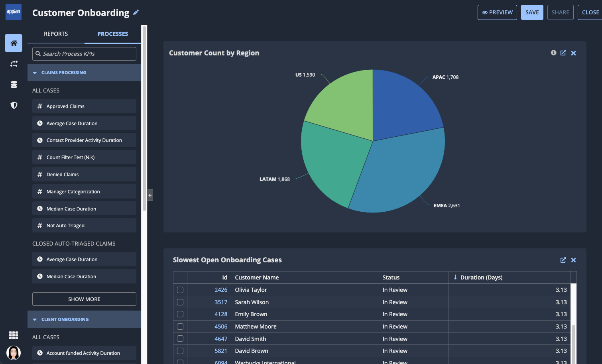This screenshot has height=364, width=602.
Task: Open the process flow icon in sidebar
Action: pyautogui.click(x=14, y=64)
